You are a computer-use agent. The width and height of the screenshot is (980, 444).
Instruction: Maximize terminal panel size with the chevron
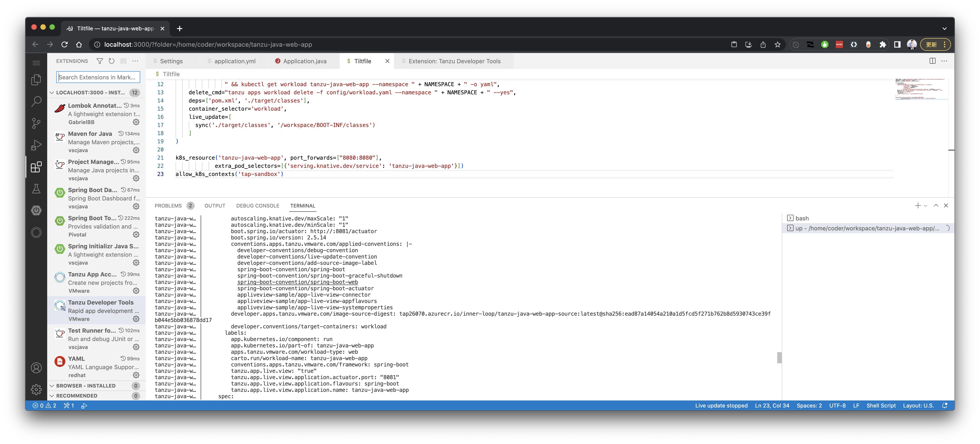point(936,205)
